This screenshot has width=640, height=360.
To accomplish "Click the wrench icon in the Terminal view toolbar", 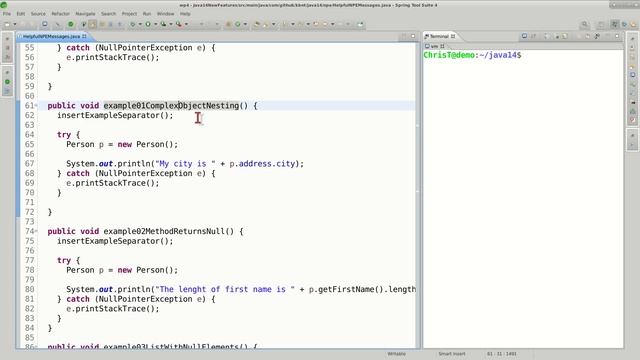I will (x=597, y=36).
